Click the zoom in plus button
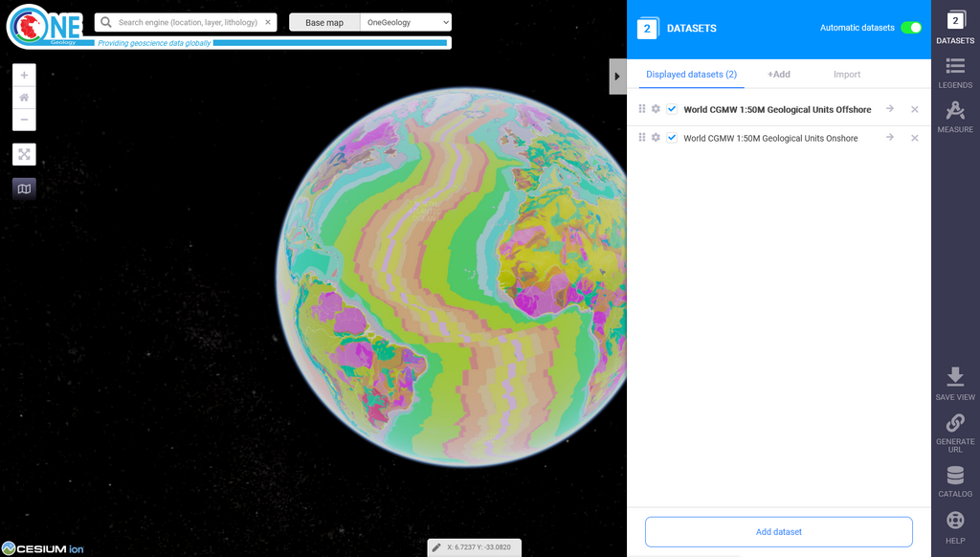The height and width of the screenshot is (557, 980). click(24, 75)
